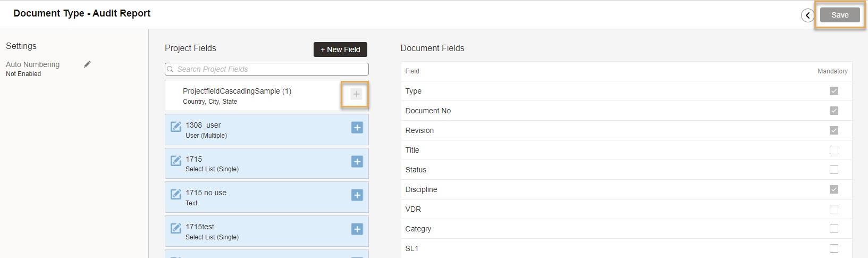Select the Discipline document field row
The height and width of the screenshot is (258, 868).
(x=626, y=189)
